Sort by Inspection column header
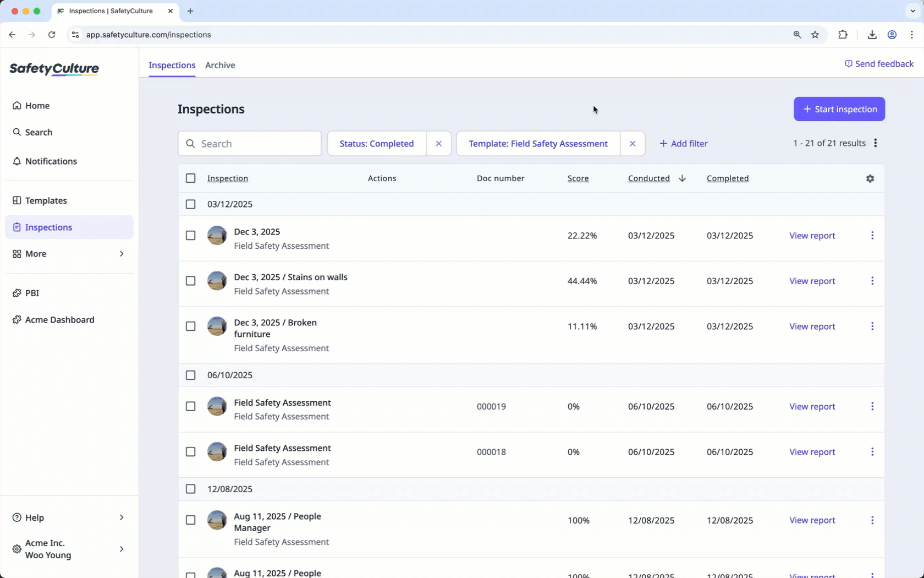The width and height of the screenshot is (924, 578). [228, 178]
